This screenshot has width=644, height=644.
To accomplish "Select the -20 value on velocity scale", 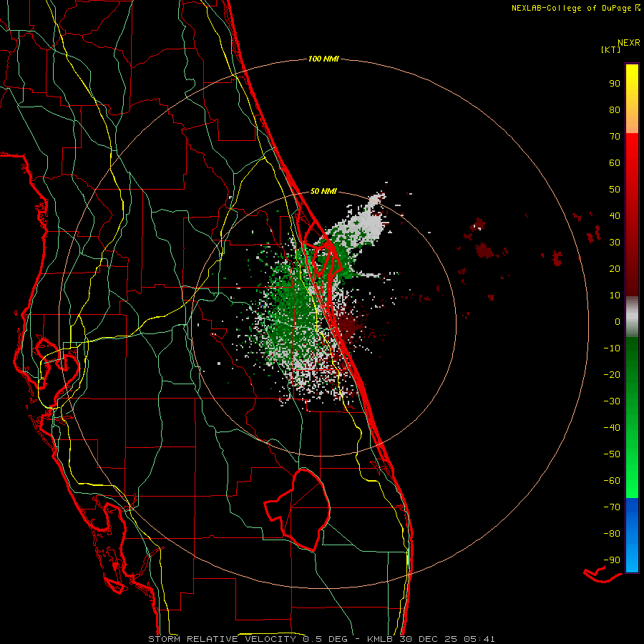I will point(612,374).
